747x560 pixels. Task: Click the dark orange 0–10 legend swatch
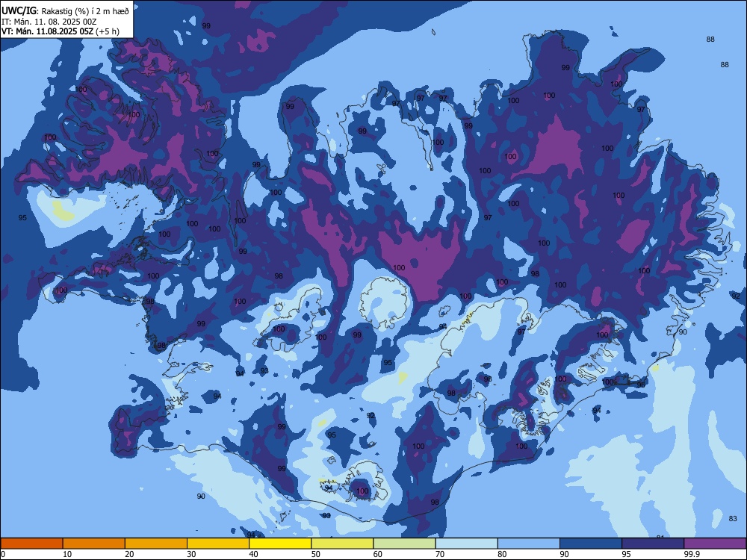pos(31,544)
